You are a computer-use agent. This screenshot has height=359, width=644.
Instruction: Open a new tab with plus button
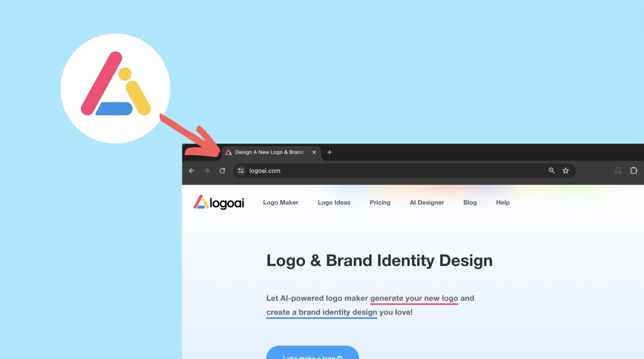point(330,152)
